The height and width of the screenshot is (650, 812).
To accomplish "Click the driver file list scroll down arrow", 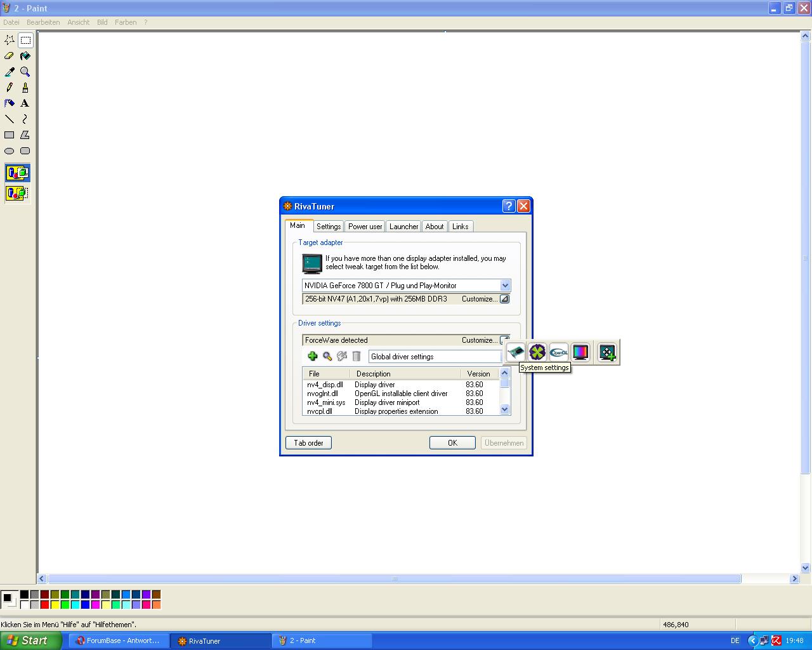I will coord(505,410).
